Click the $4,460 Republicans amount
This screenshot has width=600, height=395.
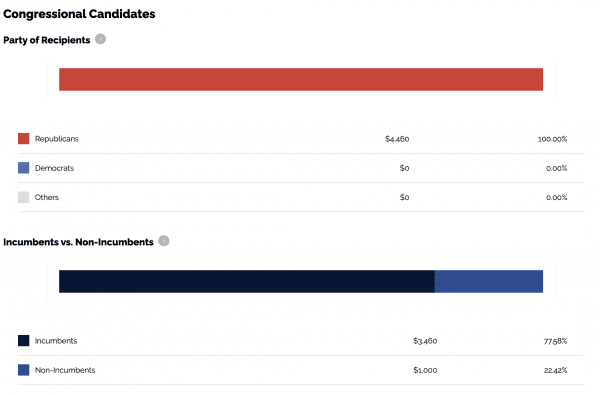tap(397, 139)
